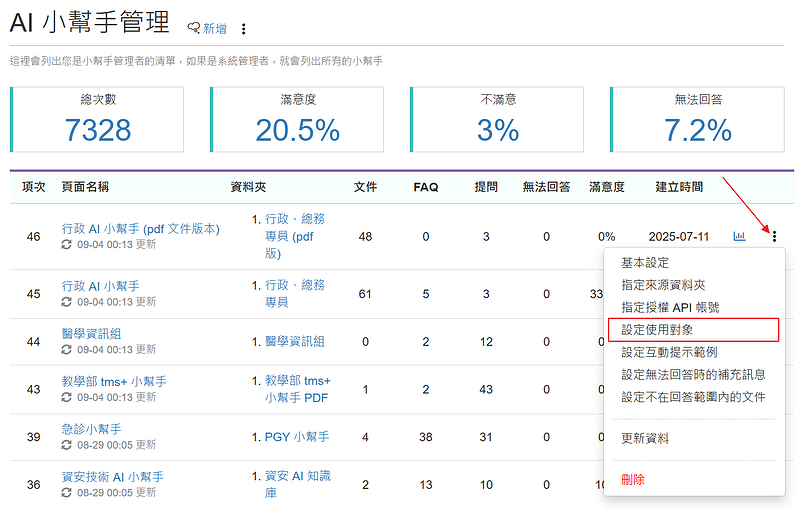Click the red 刪除 menu item
The width and height of the screenshot is (800, 509).
coord(633,480)
